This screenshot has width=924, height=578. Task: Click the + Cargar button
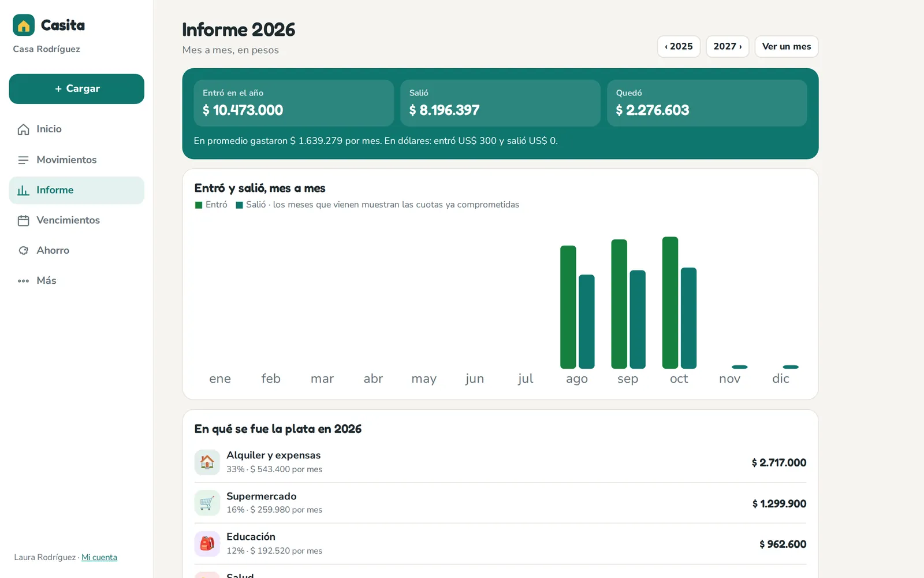(x=77, y=89)
